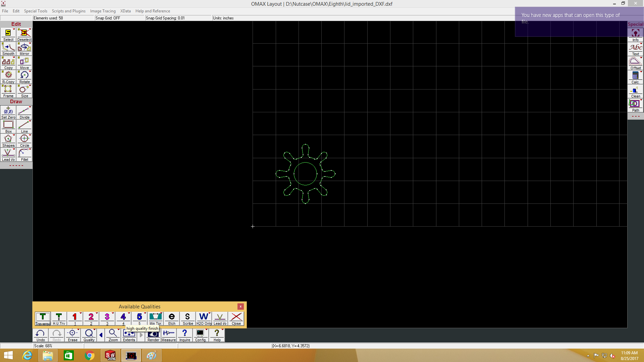Open Chrome from the taskbar
Viewport: 644px width, 362px height.
[90, 356]
